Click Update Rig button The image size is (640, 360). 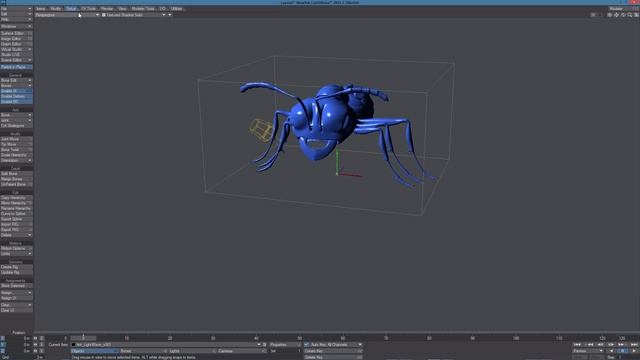point(16,272)
